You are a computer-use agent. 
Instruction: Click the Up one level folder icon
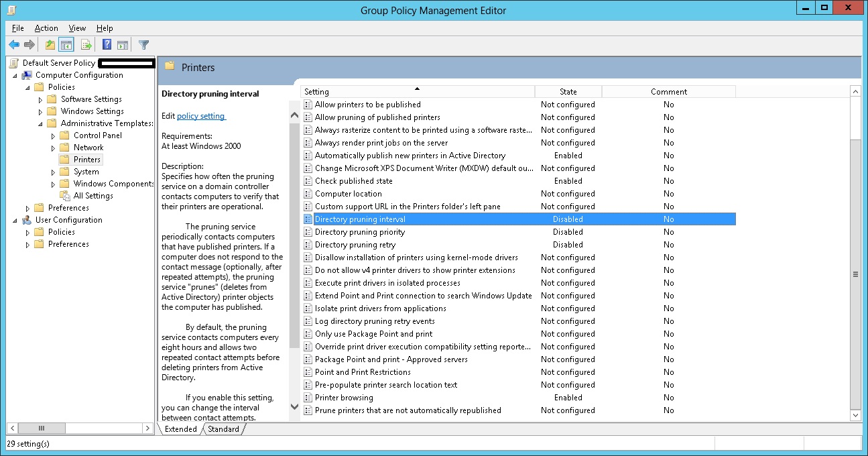(50, 44)
